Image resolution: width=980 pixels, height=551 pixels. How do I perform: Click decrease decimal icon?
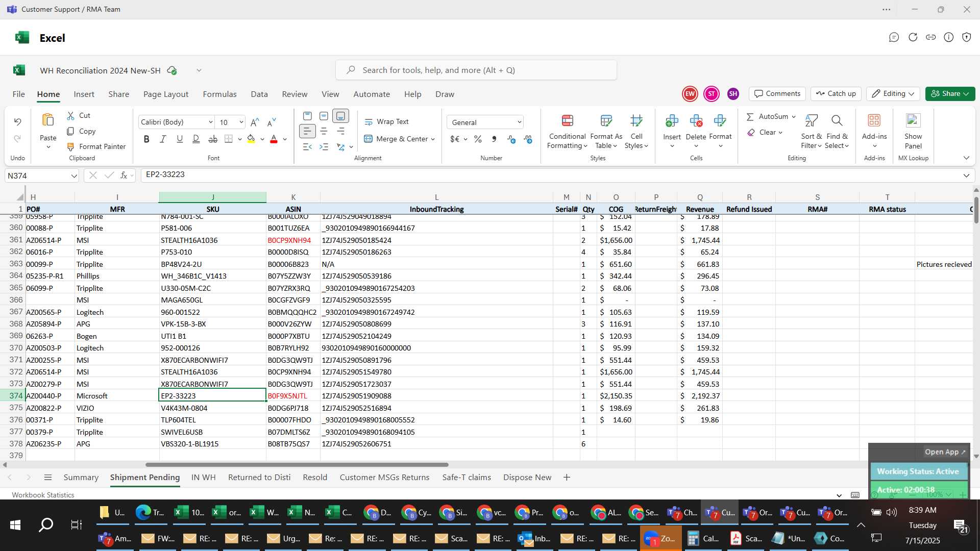point(528,139)
